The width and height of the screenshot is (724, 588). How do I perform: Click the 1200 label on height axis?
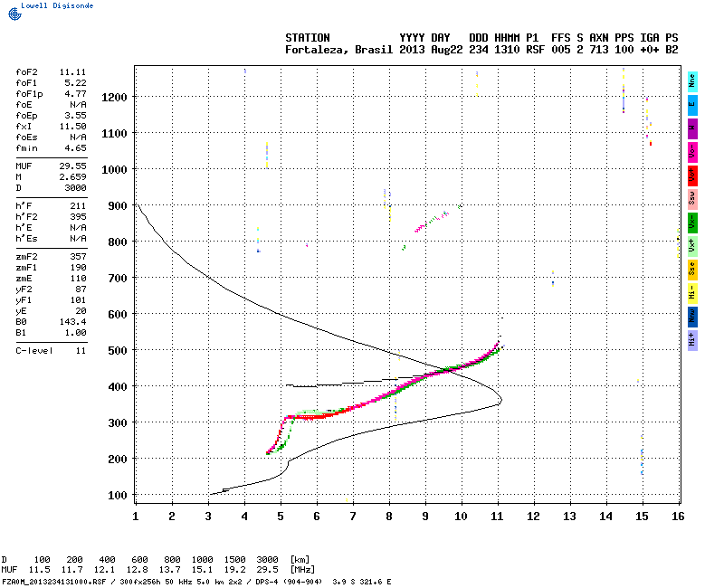[115, 98]
